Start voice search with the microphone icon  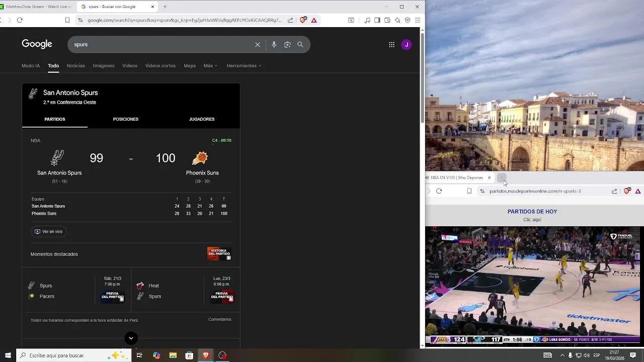[274, 45]
